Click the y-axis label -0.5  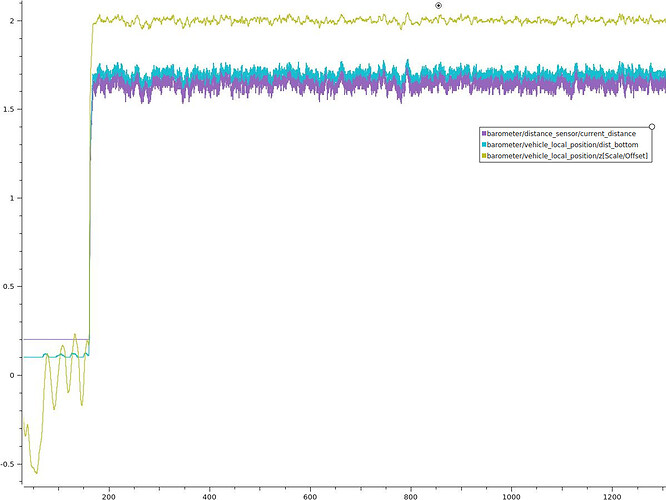pos(7,464)
